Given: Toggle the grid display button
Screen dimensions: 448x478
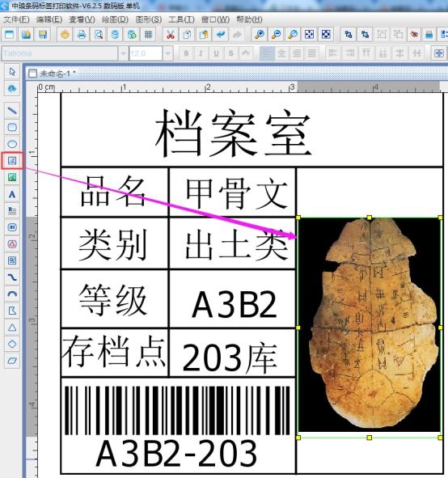Looking at the screenshot, I should [x=149, y=35].
